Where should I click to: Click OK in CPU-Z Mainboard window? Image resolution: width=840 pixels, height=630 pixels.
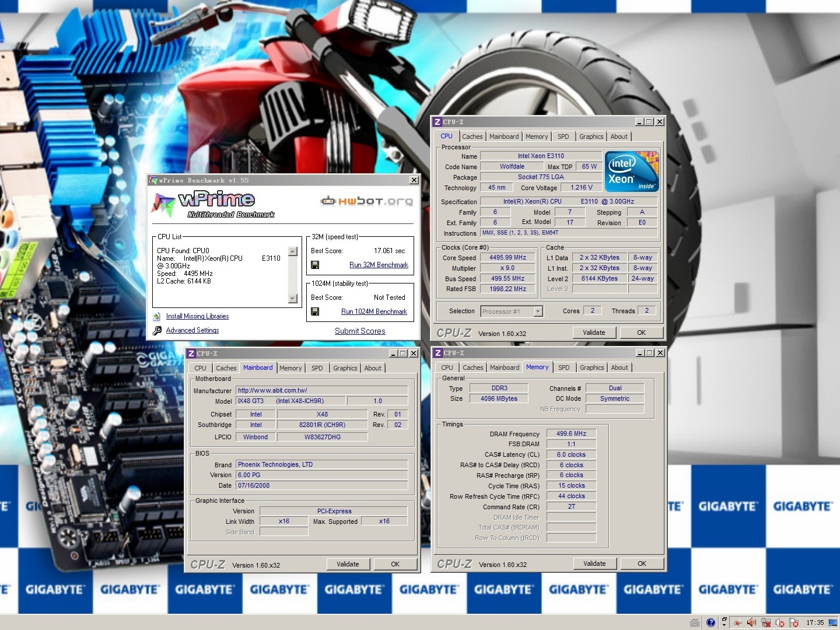pos(395,564)
